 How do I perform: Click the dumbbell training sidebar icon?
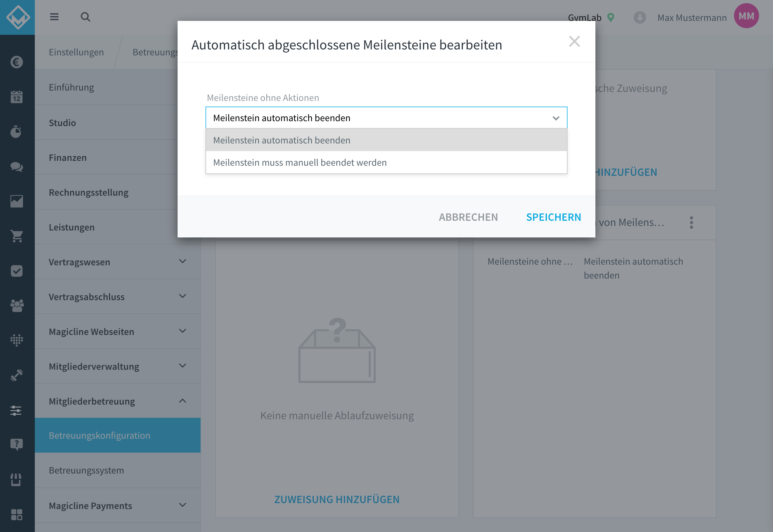[17, 375]
